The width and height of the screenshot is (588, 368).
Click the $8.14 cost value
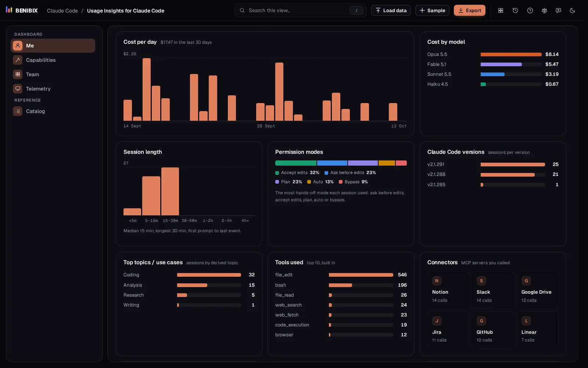[x=552, y=54]
